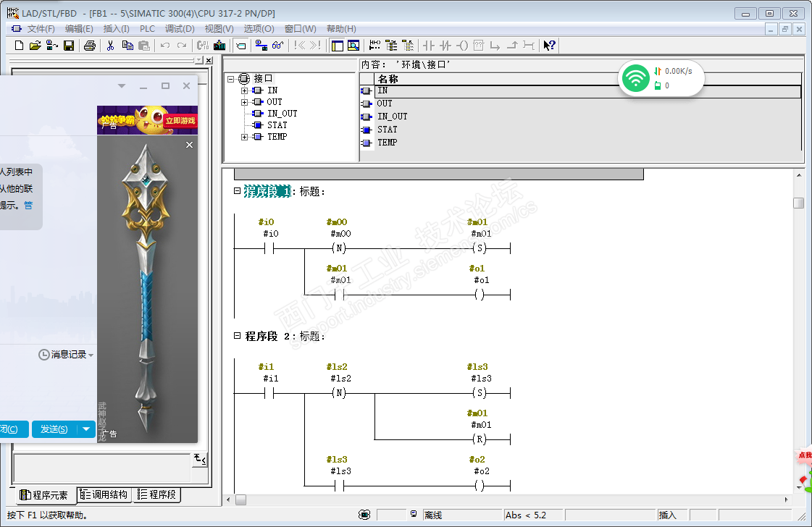Select the #i0 contact in network 1
This screenshot has width=812, height=527.
tap(269, 248)
